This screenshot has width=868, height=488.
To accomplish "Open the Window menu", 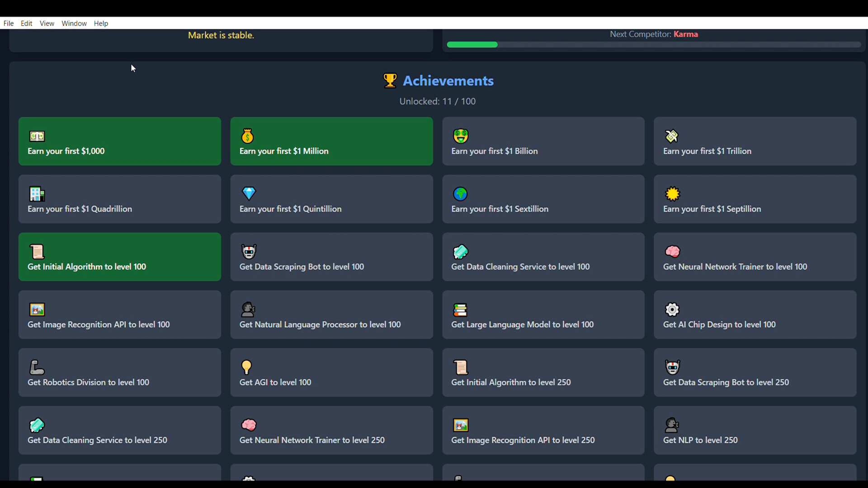I will point(74,23).
